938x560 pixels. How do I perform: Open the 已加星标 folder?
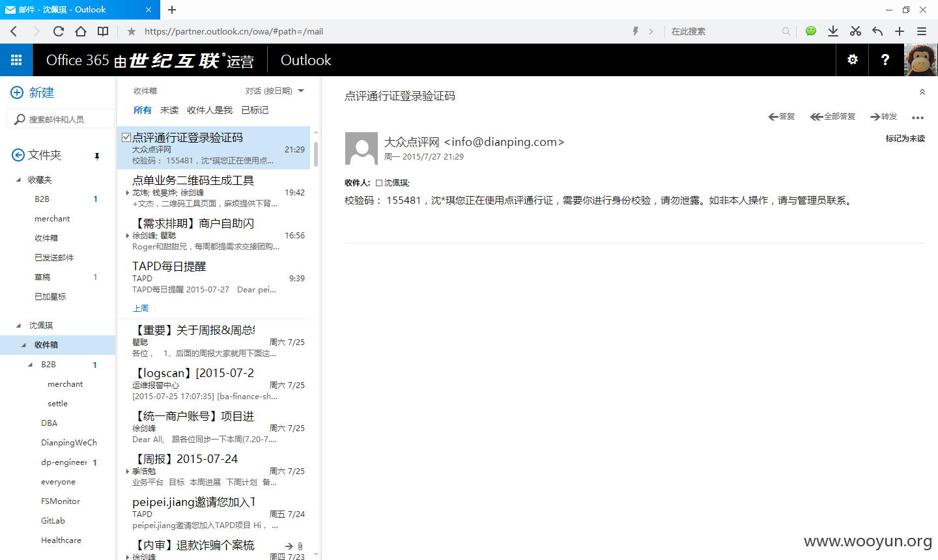click(50, 297)
